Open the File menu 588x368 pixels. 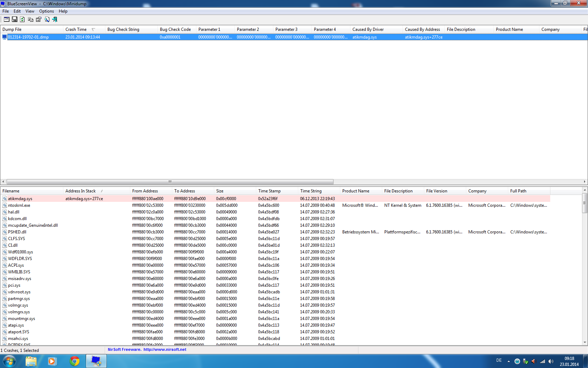tap(6, 11)
